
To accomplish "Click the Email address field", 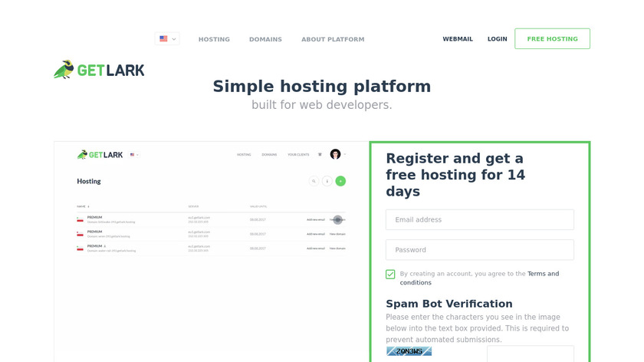I will (x=480, y=220).
